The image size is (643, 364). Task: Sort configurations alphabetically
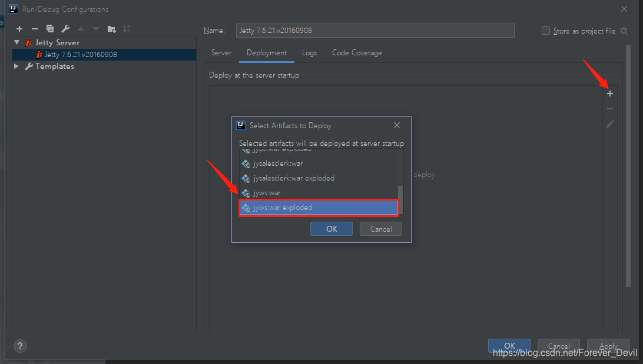(x=127, y=29)
